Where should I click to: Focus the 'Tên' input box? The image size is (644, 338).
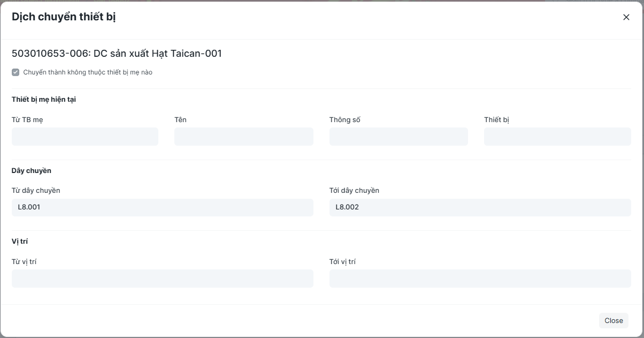click(x=243, y=137)
